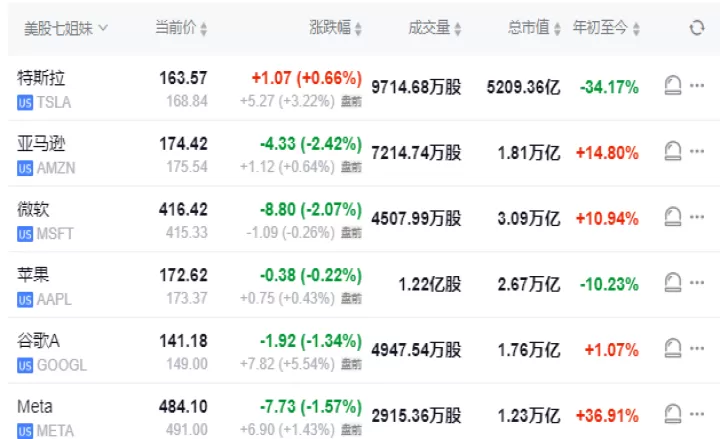The height and width of the screenshot is (439, 720).
Task: Click the US market badge beside TSLA
Action: pos(25,102)
